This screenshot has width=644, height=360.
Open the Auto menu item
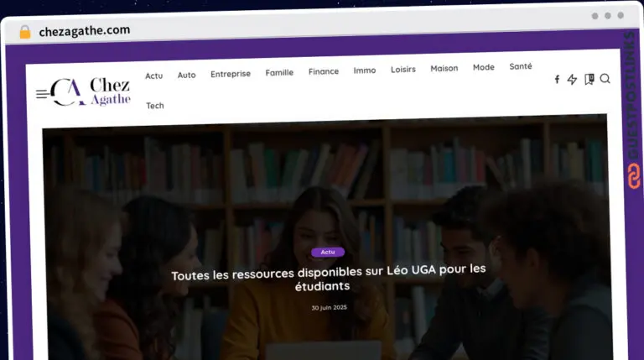click(186, 76)
